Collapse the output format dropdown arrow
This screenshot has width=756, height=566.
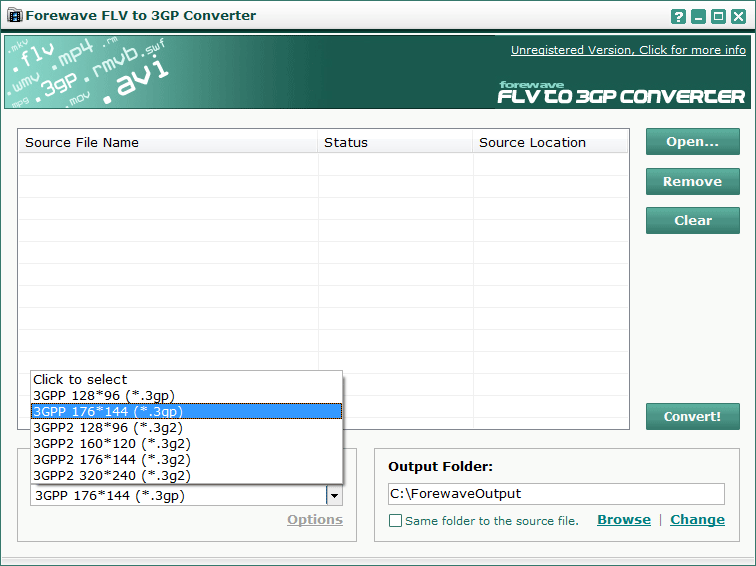coord(334,496)
